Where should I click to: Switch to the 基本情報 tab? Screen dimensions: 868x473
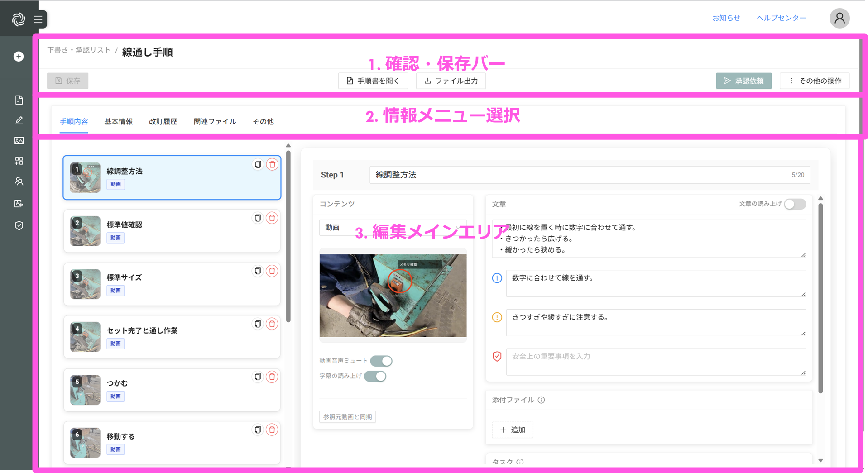coord(118,121)
